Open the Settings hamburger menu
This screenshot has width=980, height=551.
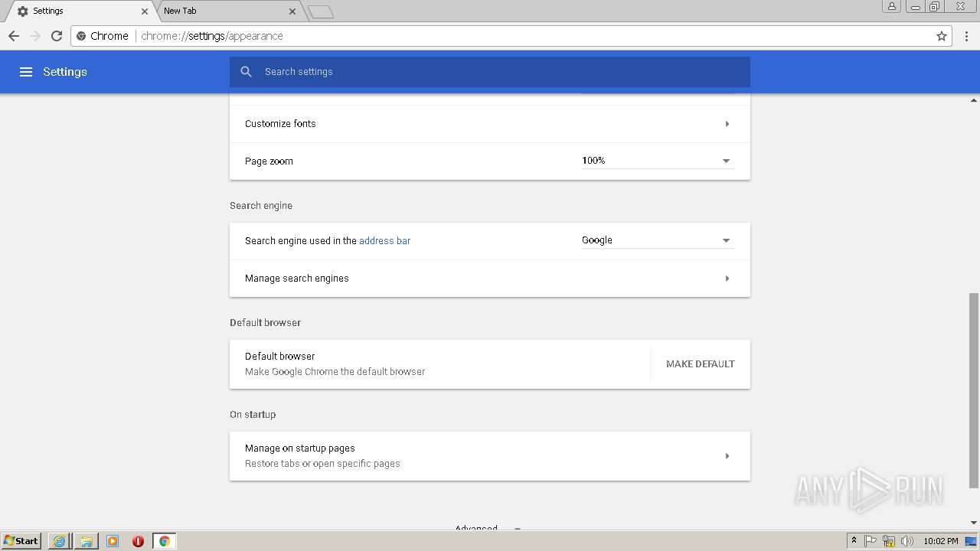(x=25, y=72)
